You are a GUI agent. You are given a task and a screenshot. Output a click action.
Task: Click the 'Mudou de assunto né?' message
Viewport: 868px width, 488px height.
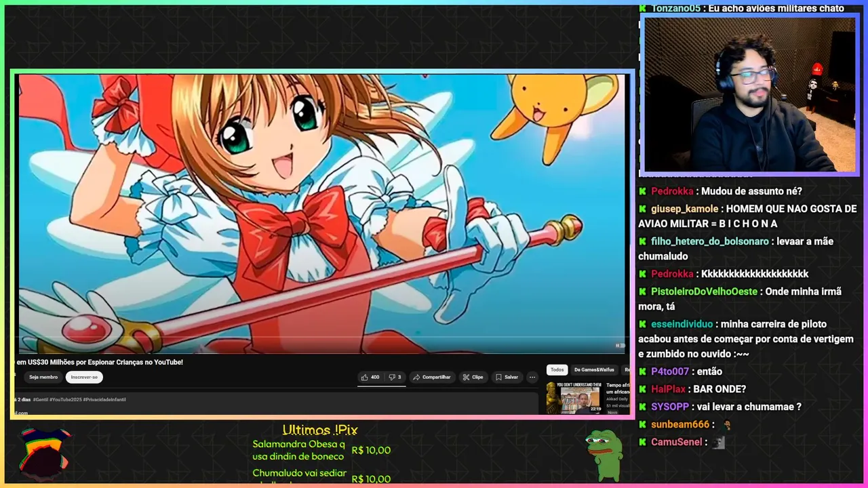[x=751, y=191]
